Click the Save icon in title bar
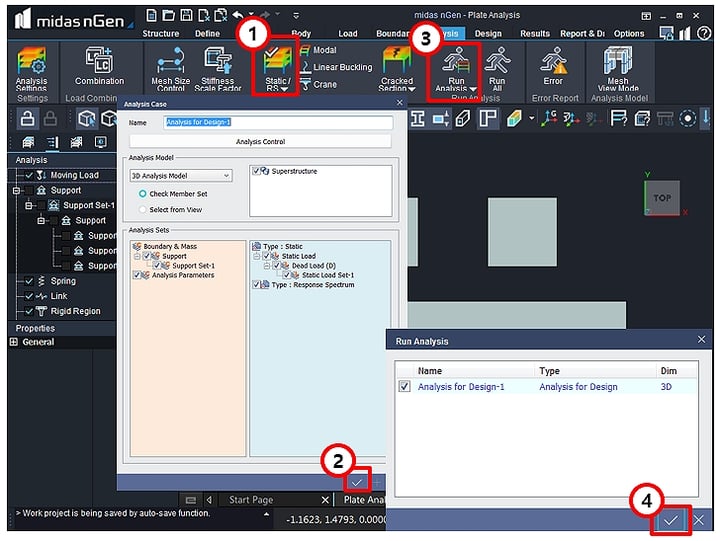 [186, 15]
